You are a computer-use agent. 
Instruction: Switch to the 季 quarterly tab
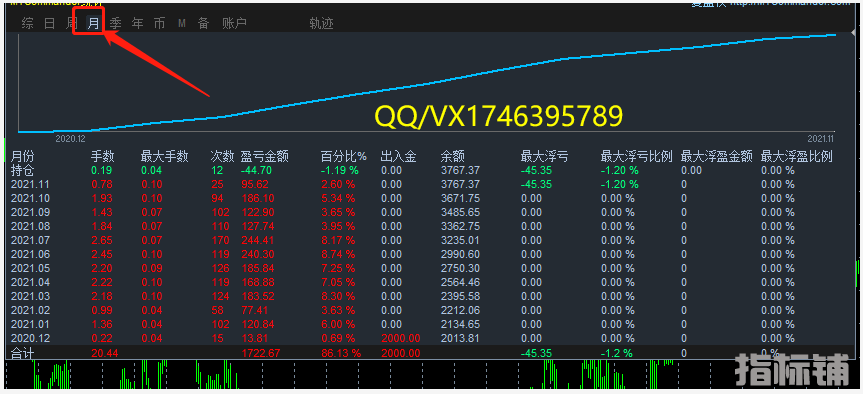point(116,23)
